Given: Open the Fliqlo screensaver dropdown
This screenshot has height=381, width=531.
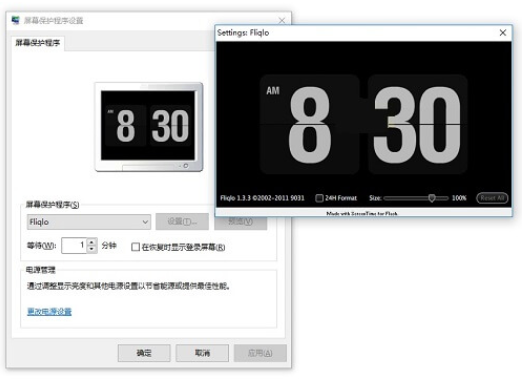Looking at the screenshot, I should [x=88, y=222].
